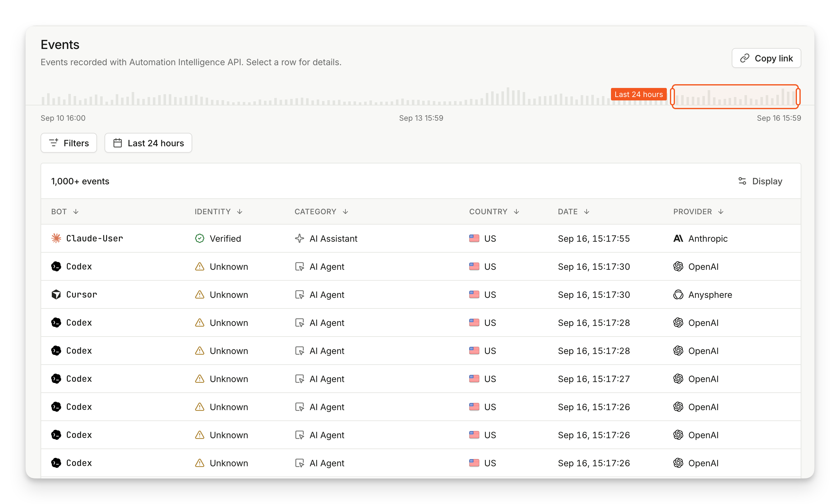Screen dimensions: 840x504
Task: Click the US flag in the Cursor row
Action: tap(474, 294)
